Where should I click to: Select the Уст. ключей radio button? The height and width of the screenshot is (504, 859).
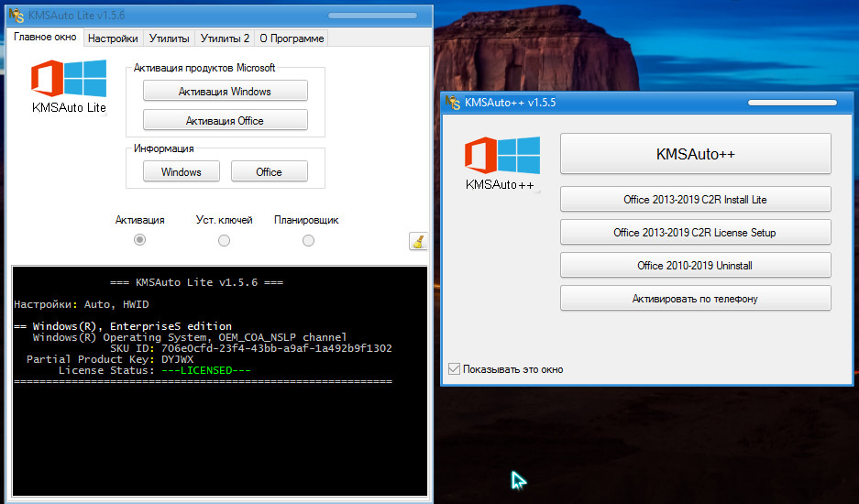224,240
